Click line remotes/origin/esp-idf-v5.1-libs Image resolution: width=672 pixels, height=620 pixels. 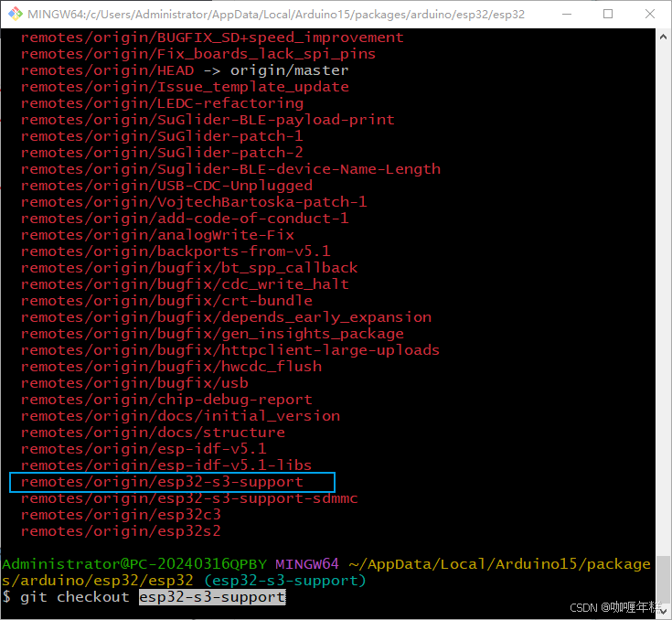pos(166,465)
